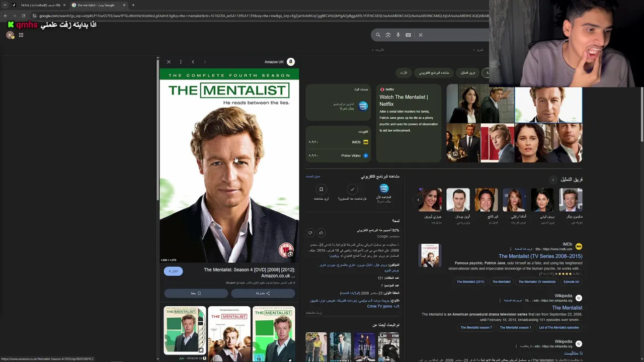Click List of The Mentalist episodes chip
This screenshot has width=644, height=362.
(x=559, y=327)
